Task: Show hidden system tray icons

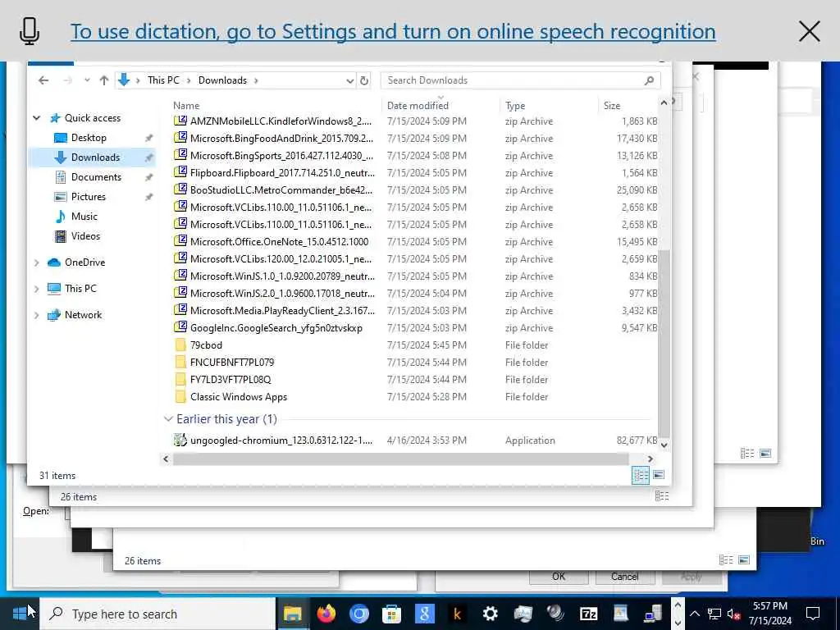Action: 694,614
